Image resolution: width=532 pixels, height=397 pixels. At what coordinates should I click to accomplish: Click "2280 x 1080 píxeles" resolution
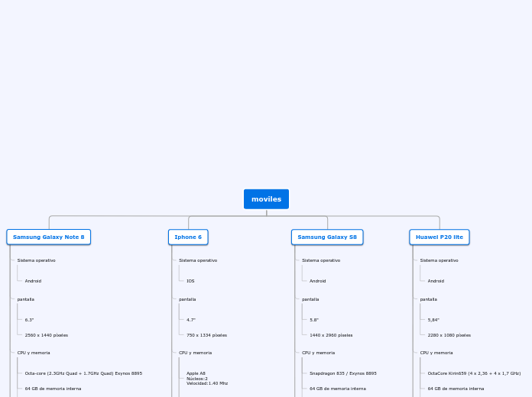click(x=449, y=335)
